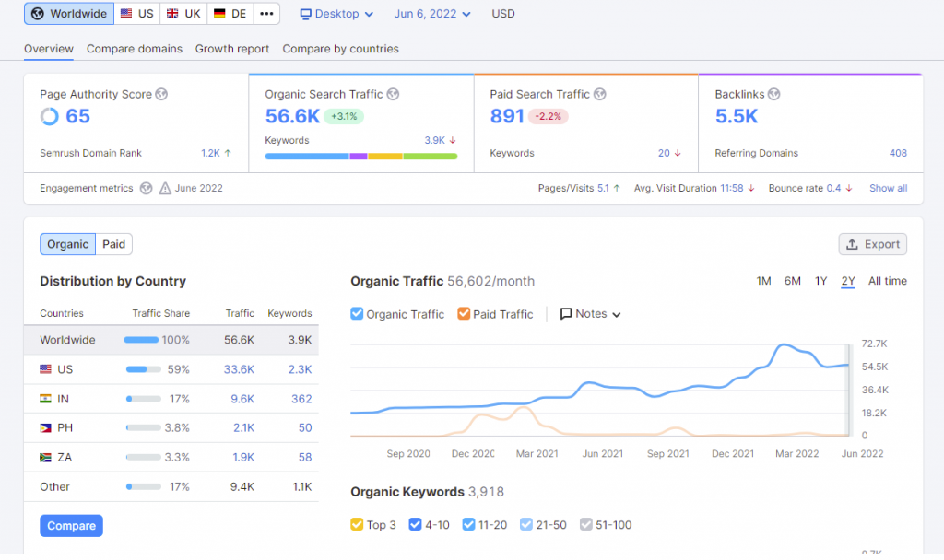
Task: Click the Export button
Action: [x=873, y=244]
